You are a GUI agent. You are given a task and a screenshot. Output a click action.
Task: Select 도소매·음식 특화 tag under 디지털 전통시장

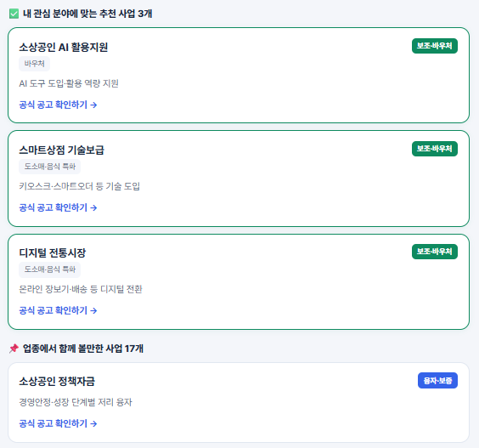tap(50, 269)
